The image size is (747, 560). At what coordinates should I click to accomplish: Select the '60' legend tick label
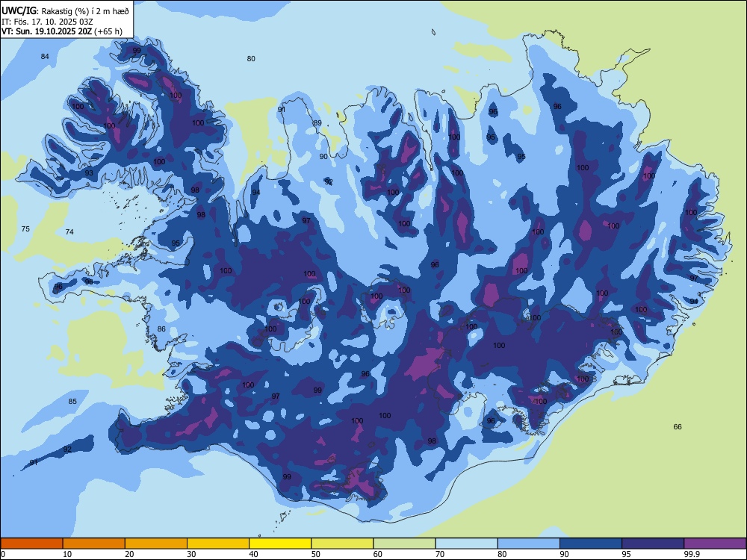pyautogui.click(x=378, y=554)
